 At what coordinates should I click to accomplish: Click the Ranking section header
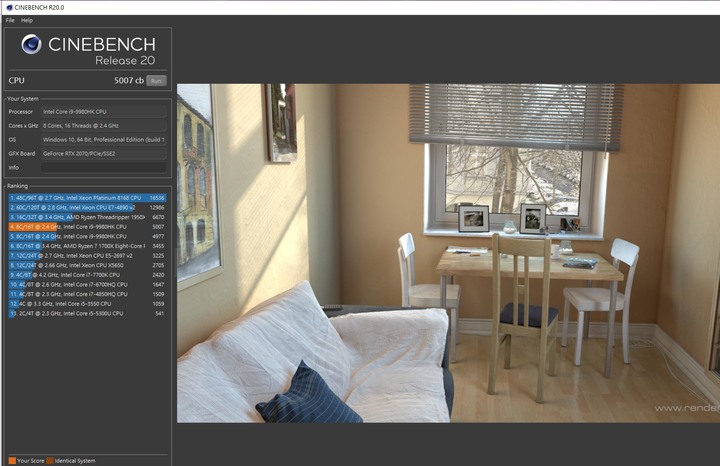coord(17,186)
